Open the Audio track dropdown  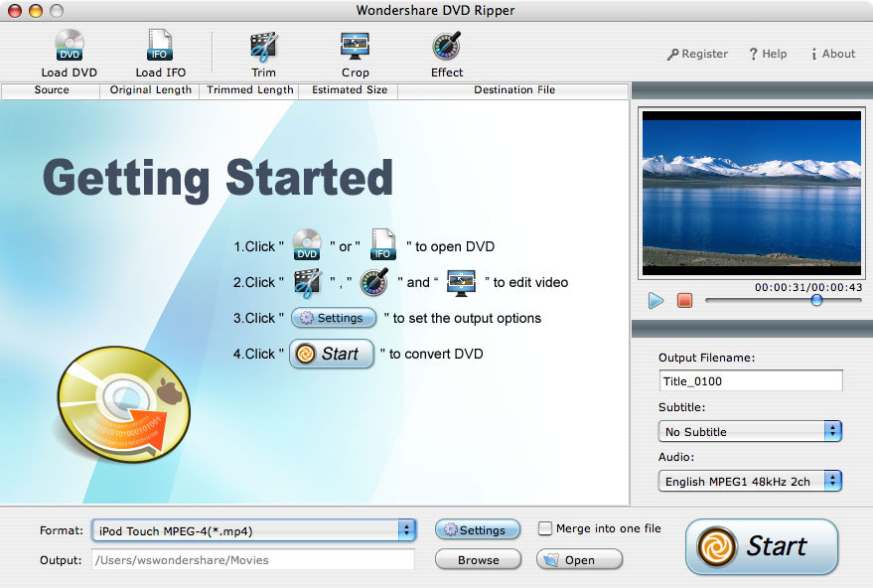click(x=750, y=481)
